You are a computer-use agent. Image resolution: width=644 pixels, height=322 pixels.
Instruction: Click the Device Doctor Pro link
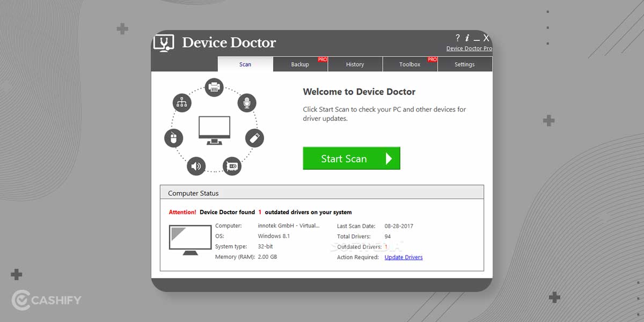(x=469, y=48)
